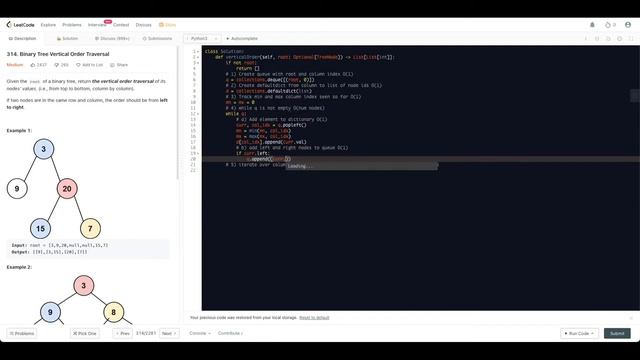Switch to the Discuss (999+) tab
This screenshot has height=360, width=640.
112,38
